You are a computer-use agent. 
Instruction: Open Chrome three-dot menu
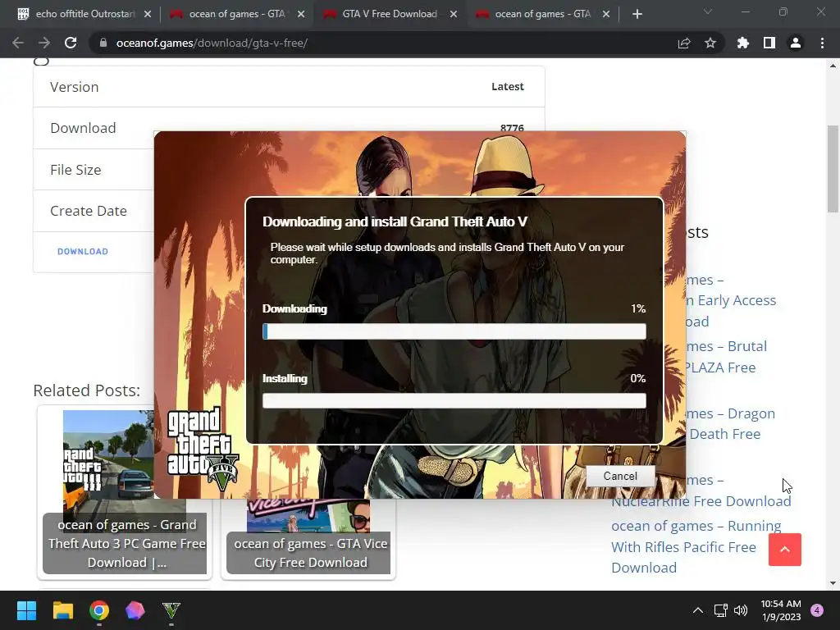click(x=822, y=43)
